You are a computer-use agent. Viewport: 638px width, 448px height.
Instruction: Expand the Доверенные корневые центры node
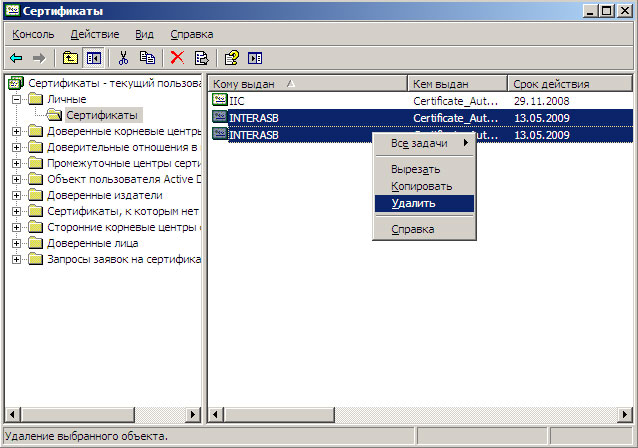coord(17,131)
